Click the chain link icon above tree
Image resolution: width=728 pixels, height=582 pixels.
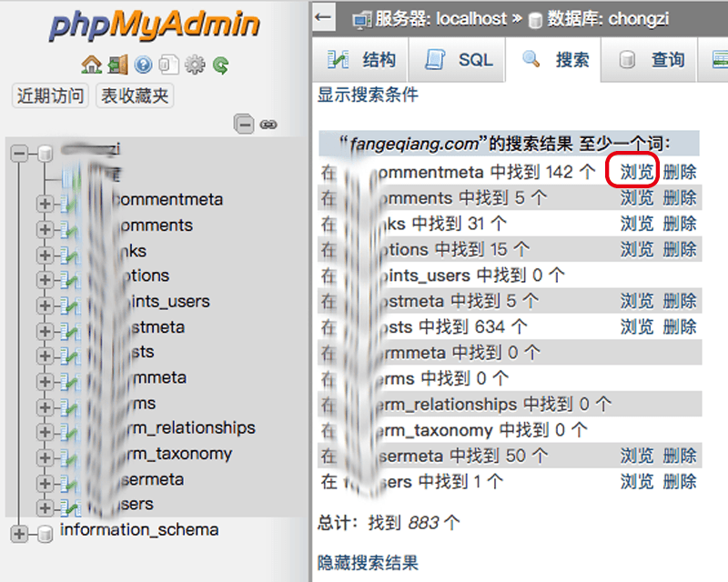268,125
